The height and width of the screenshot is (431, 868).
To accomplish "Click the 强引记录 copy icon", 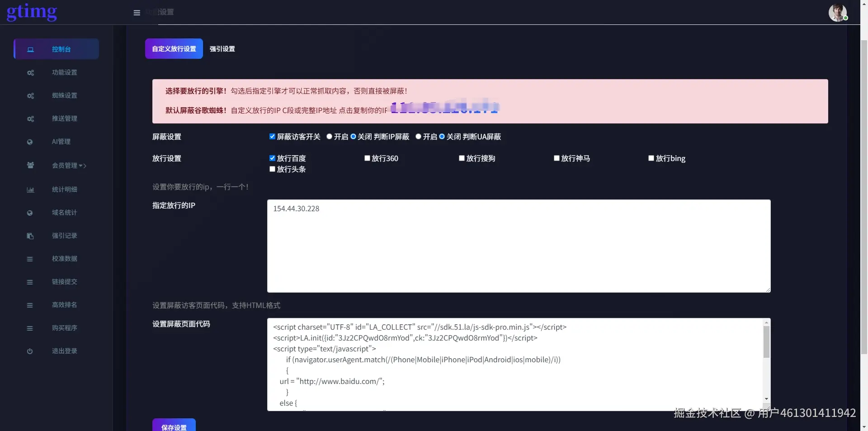I will pyautogui.click(x=30, y=236).
